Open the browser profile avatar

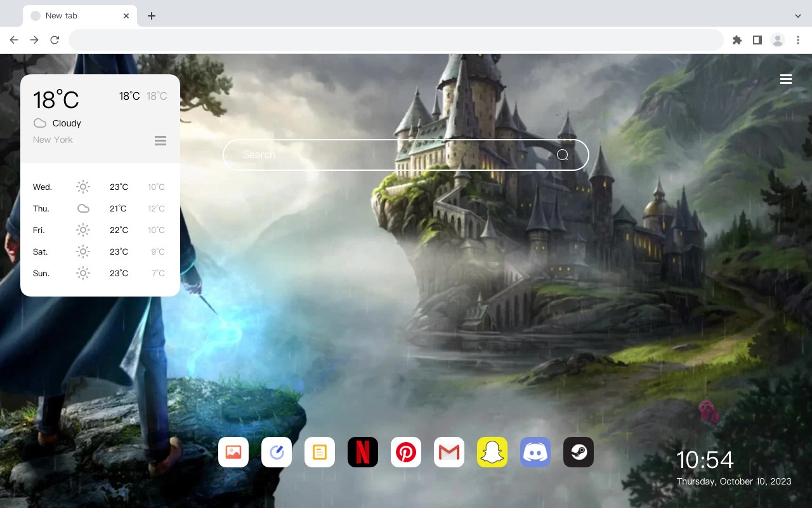(778, 40)
